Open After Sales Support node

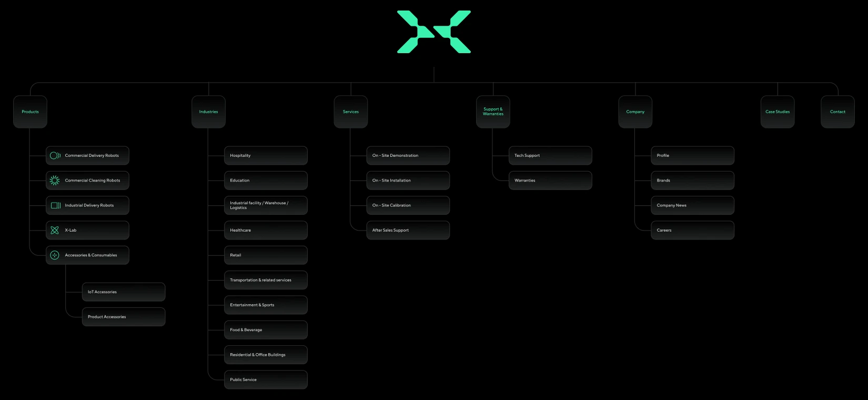point(408,230)
